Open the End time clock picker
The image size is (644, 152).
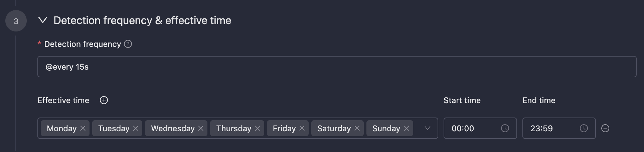(584, 128)
